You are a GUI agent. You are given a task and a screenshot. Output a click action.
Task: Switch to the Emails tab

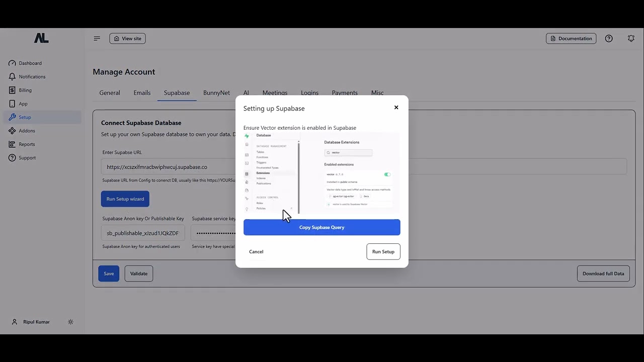(142, 93)
